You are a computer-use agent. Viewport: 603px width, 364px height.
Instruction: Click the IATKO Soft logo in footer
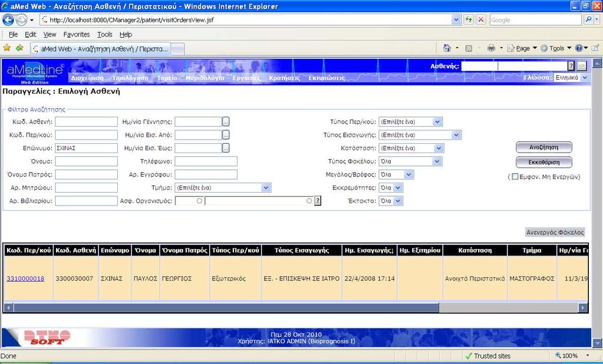point(46,337)
